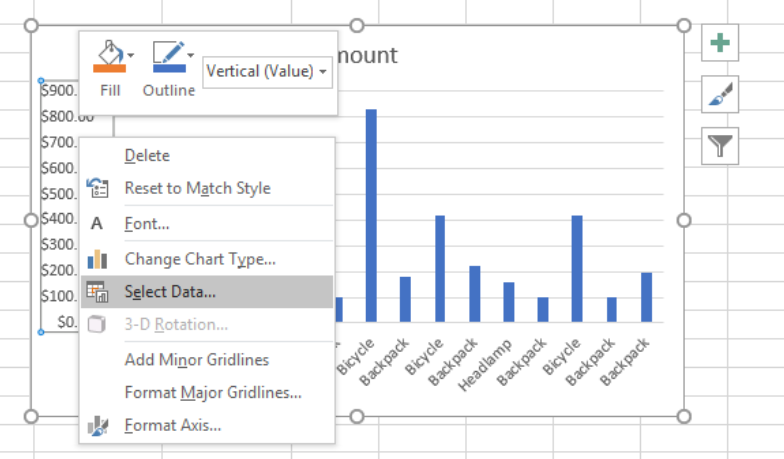Screen dimensions: 784x459
Task: Click the blue Outline color bar
Action: (x=169, y=69)
